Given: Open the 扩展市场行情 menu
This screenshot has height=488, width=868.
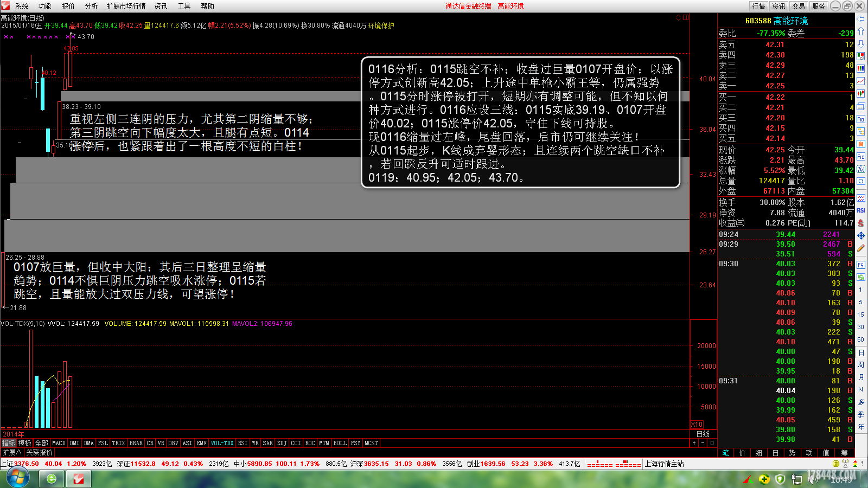Looking at the screenshot, I should pyautogui.click(x=126, y=6).
